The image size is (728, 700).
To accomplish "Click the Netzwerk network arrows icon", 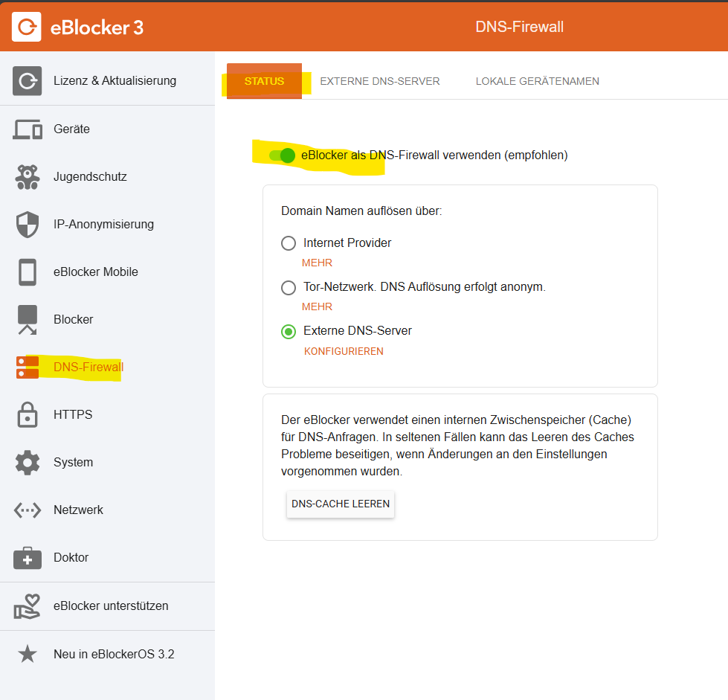I will coord(28,510).
